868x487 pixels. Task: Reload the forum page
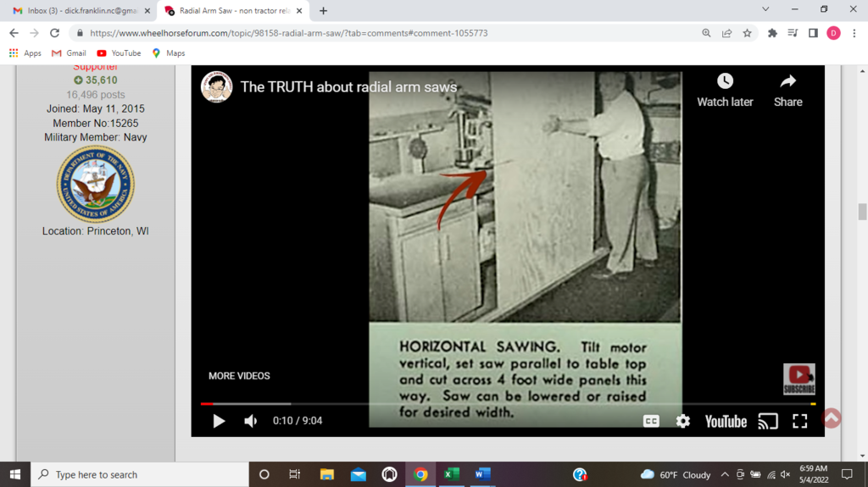point(54,33)
